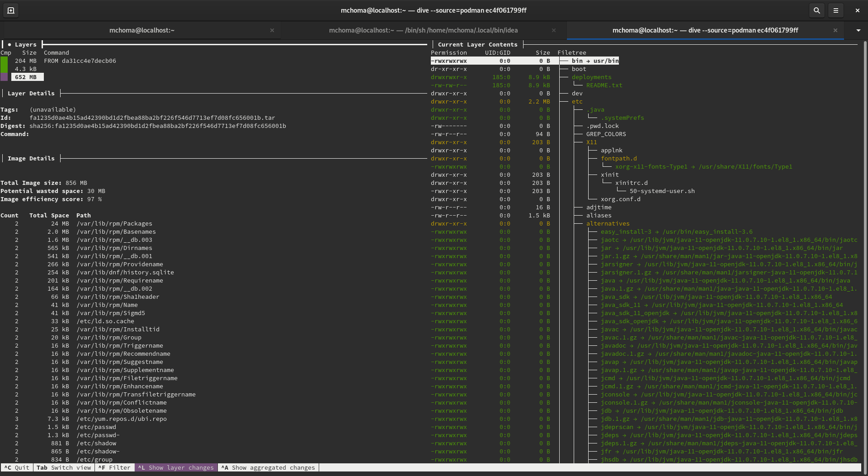Open new terminal tab icon

11,10
